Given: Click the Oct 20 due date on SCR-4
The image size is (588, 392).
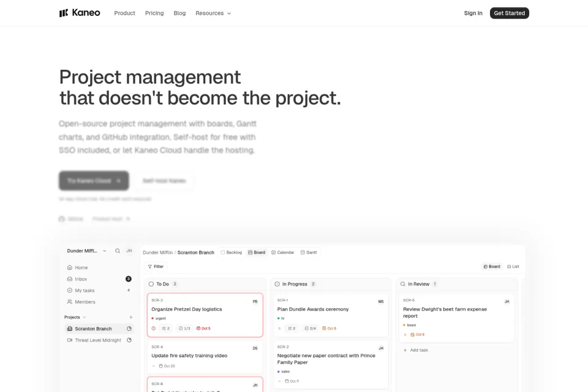Looking at the screenshot, I should pos(167,366).
